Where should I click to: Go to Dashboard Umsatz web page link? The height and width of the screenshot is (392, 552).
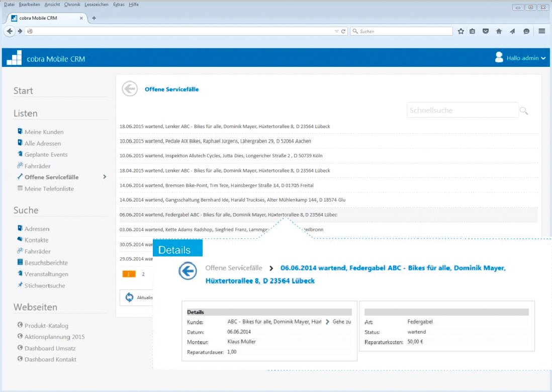tap(50, 348)
